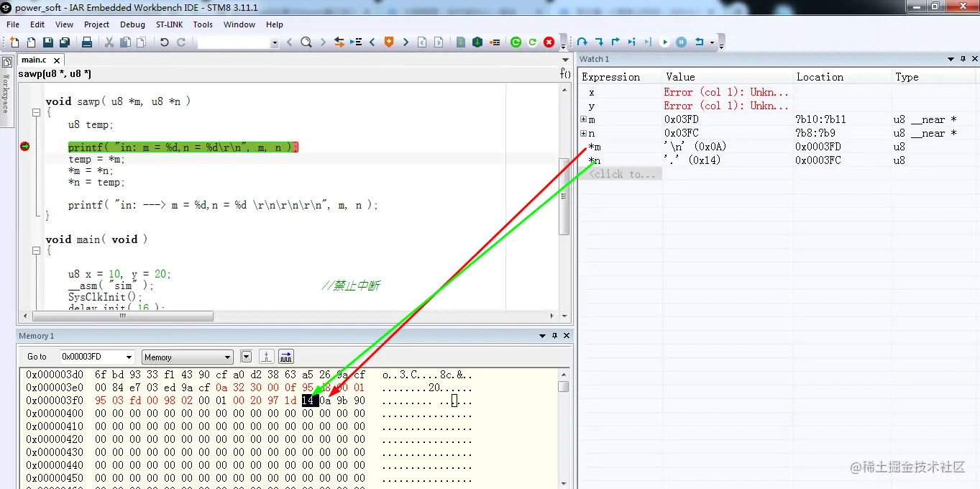Collapse the sawp function fold marker
Viewport: 980px width, 489px height.
[36, 113]
